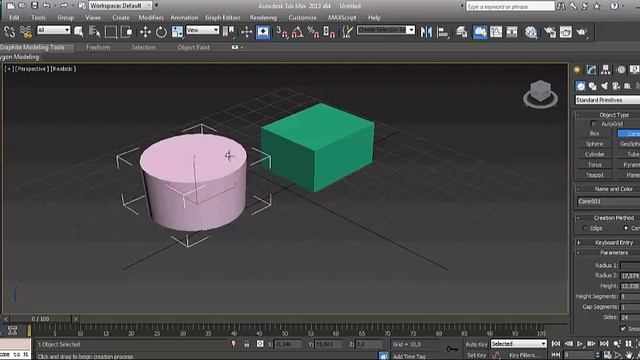640x360 pixels.
Task: Open the Edit menu
Action: point(14,18)
